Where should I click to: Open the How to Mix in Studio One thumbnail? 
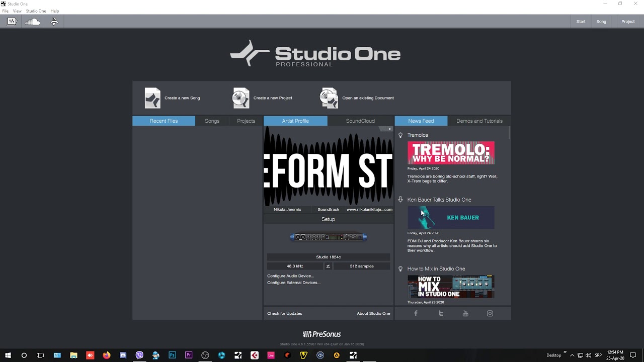click(x=451, y=287)
